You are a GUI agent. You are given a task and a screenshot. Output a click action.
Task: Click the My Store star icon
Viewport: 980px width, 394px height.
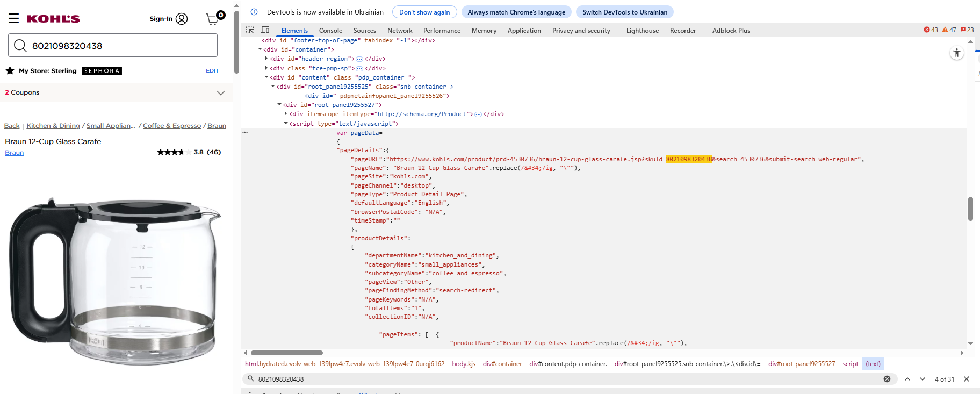[x=10, y=70]
